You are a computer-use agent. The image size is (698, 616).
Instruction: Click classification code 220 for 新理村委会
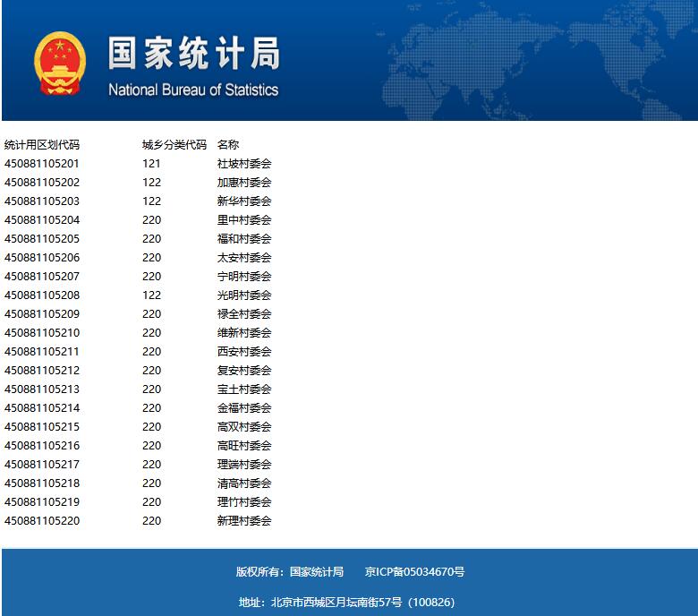pos(152,521)
